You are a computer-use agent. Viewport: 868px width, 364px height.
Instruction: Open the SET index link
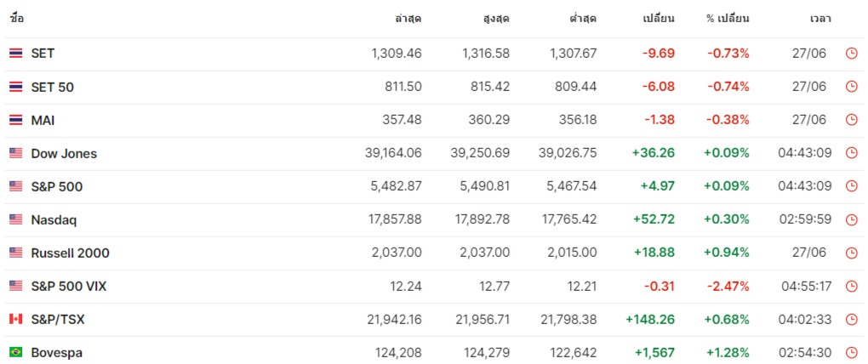click(x=43, y=54)
